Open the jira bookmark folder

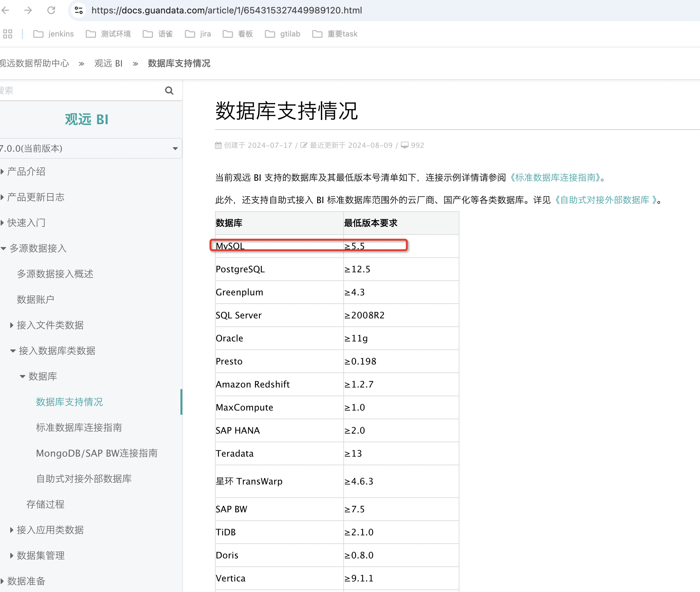point(198,34)
